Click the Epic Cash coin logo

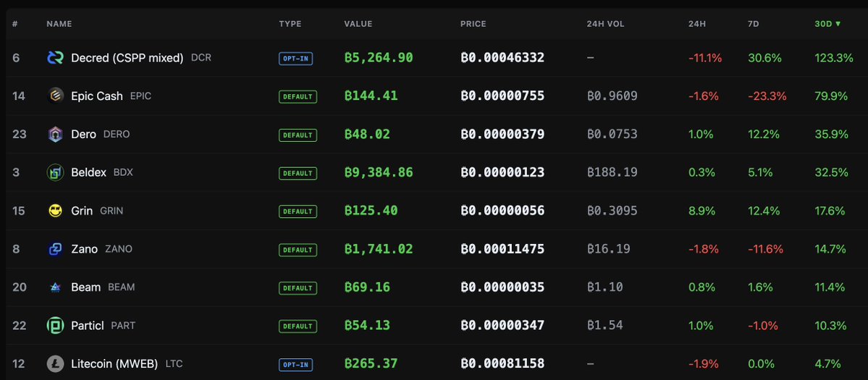55,96
